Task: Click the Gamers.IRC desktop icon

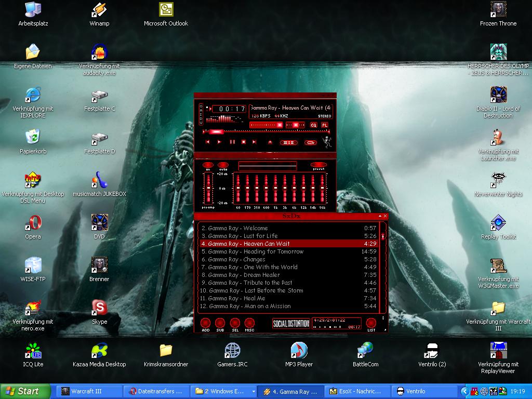Action: [232, 355]
